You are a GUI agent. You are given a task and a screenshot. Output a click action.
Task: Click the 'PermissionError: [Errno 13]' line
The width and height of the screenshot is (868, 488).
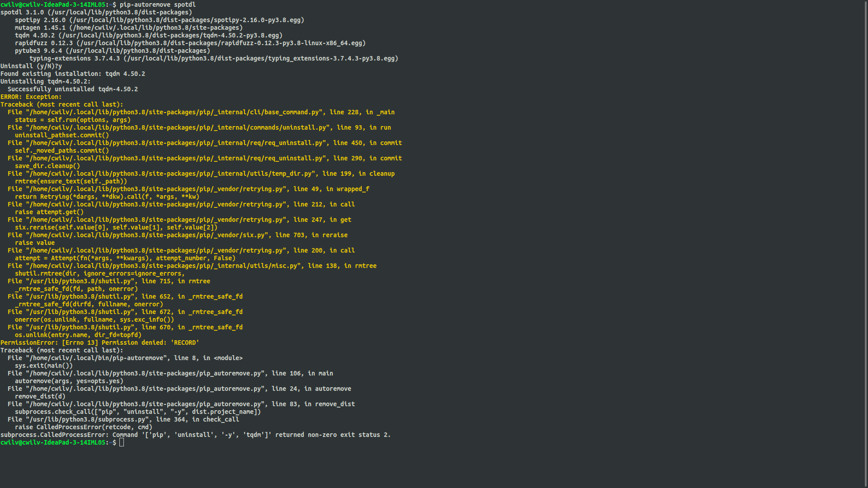(x=99, y=343)
